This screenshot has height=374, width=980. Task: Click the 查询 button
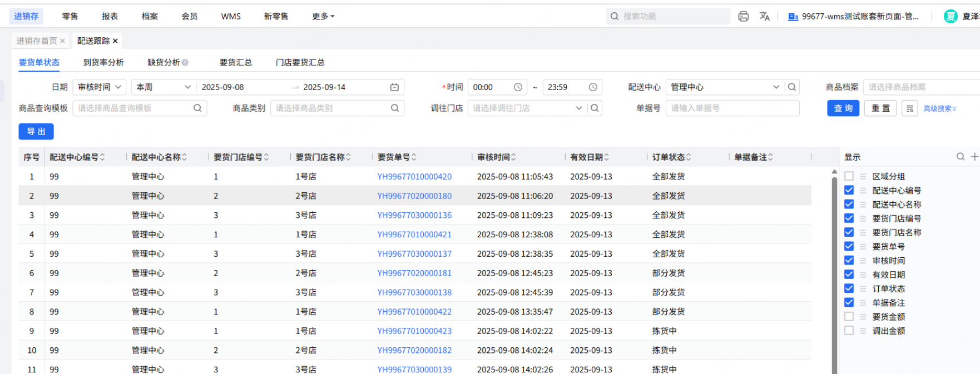843,108
